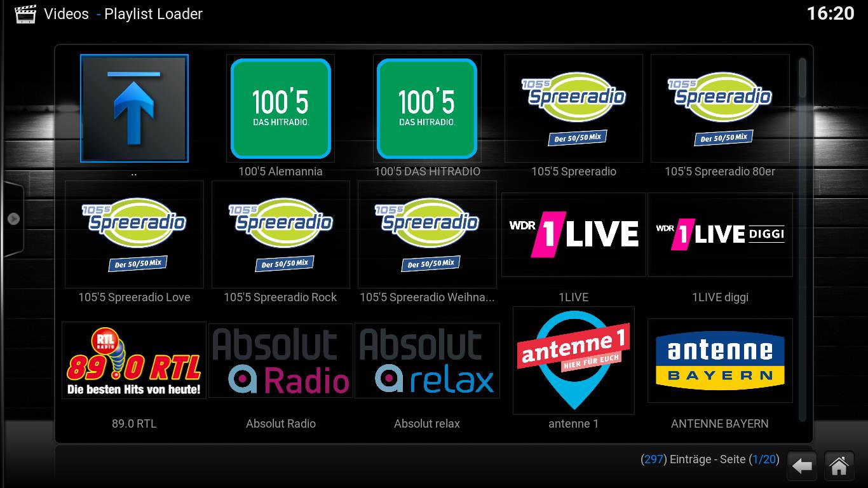Open the 105'5 Spreeradio Weihna... logo

coord(427,234)
